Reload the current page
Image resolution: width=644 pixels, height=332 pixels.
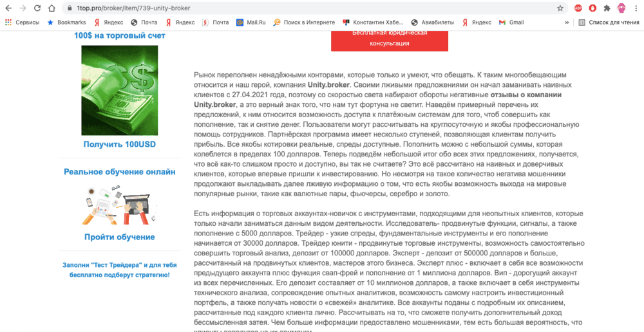[x=37, y=8]
